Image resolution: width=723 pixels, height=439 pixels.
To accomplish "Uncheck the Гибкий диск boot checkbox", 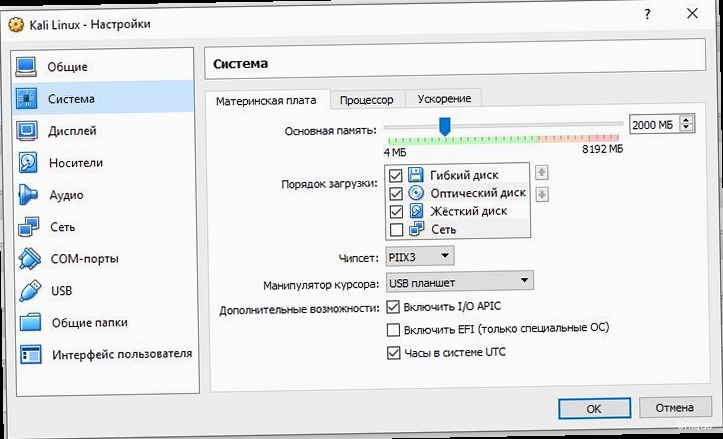I will 395,175.
